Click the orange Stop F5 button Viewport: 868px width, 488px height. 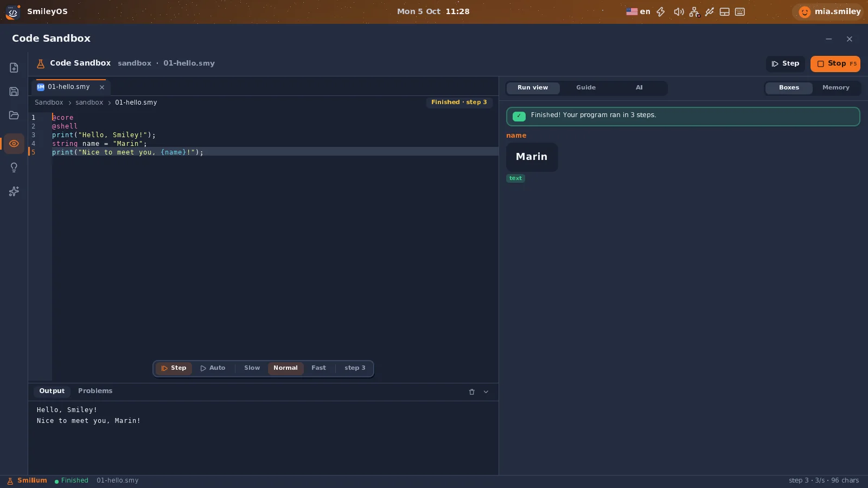coord(835,64)
